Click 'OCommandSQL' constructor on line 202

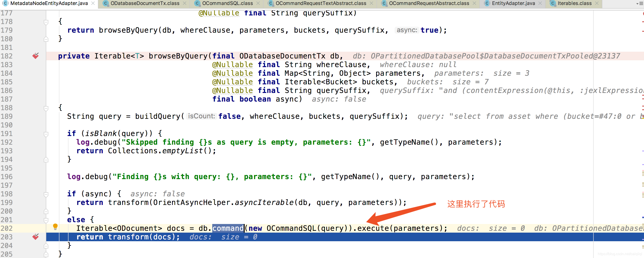click(x=291, y=228)
